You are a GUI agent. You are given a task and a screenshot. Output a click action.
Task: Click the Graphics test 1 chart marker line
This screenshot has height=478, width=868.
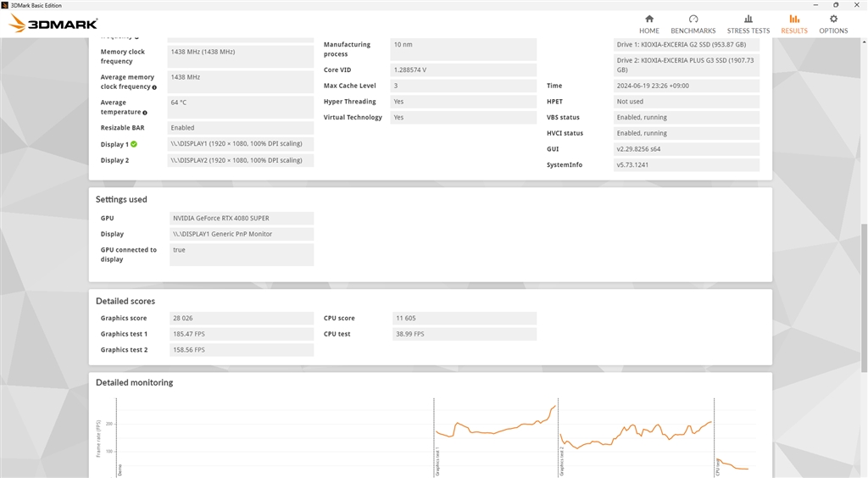click(434, 437)
